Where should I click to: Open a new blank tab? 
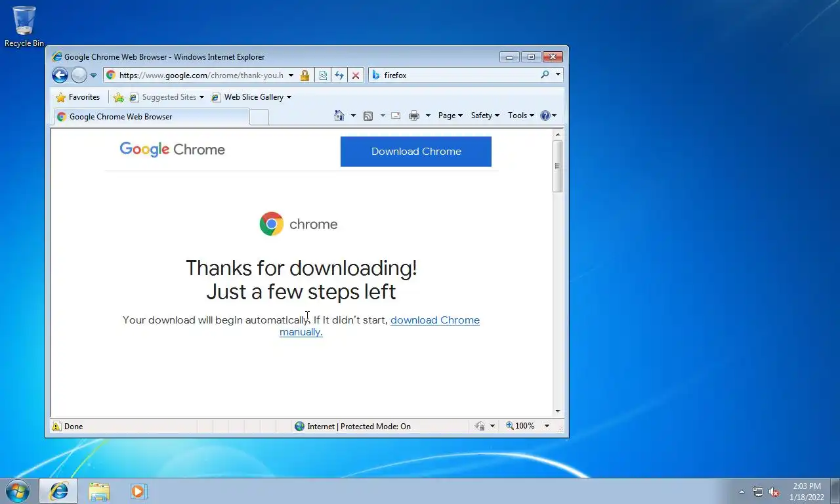(259, 117)
